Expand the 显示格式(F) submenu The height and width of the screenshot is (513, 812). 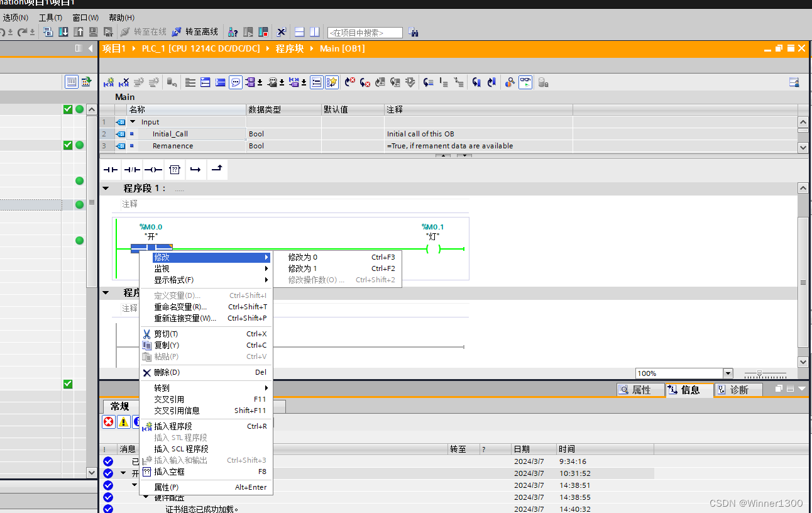pyautogui.click(x=211, y=280)
